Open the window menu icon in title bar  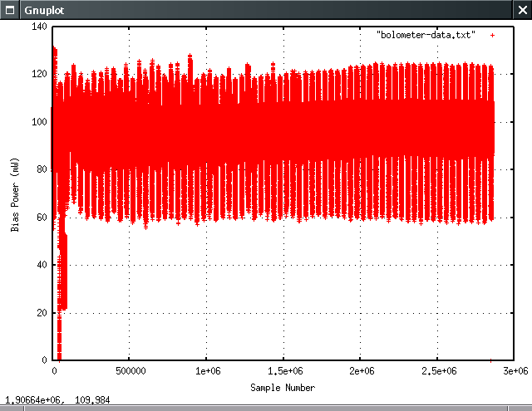click(x=7, y=8)
